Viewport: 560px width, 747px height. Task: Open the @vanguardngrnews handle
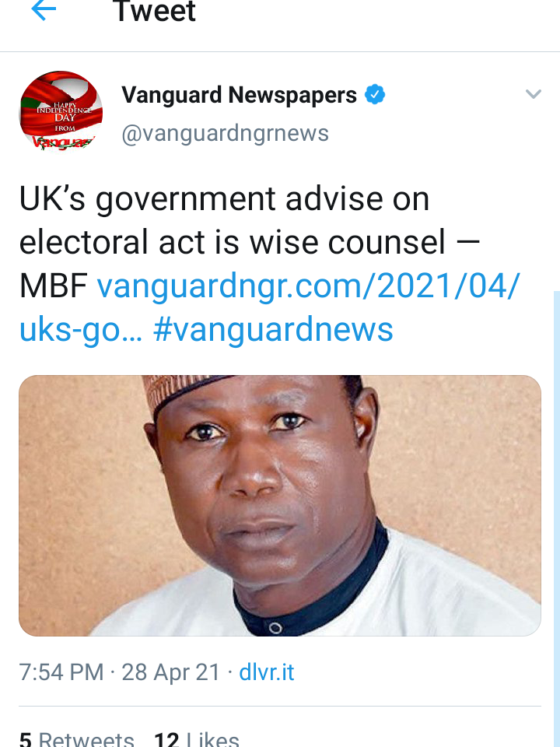click(x=226, y=133)
